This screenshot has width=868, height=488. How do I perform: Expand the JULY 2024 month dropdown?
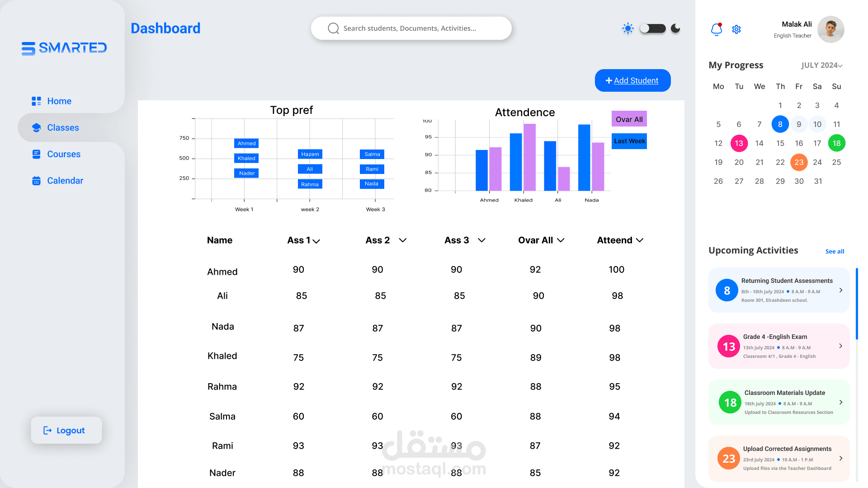tap(822, 66)
